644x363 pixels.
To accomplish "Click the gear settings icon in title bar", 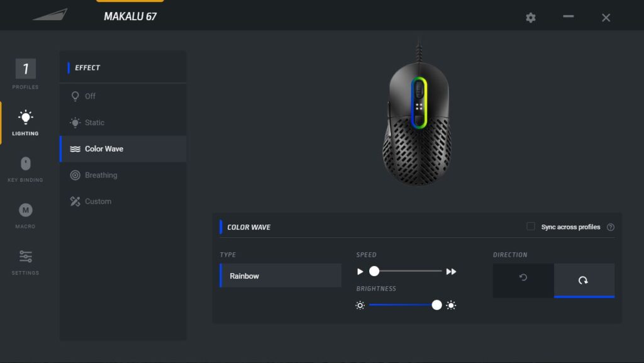I will pyautogui.click(x=530, y=18).
